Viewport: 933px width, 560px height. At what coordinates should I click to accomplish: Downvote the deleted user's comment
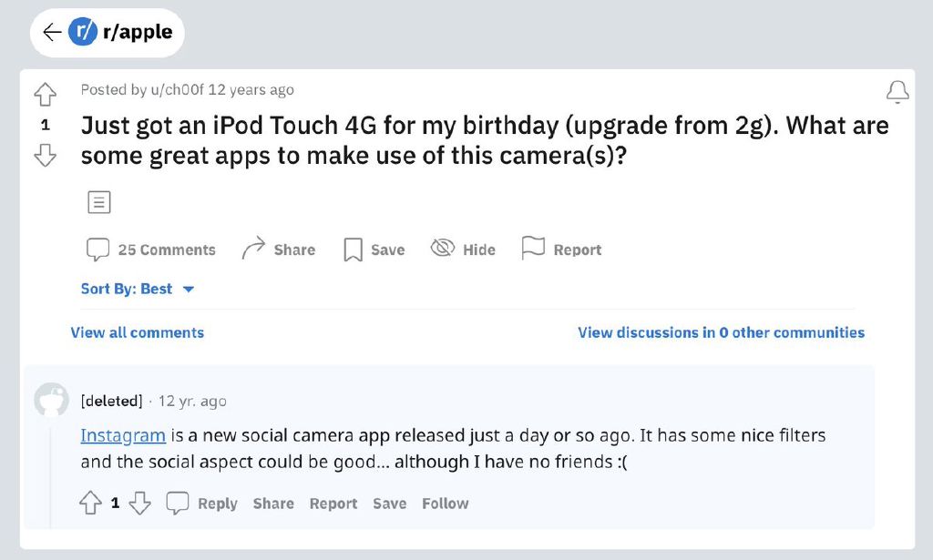pyautogui.click(x=139, y=504)
